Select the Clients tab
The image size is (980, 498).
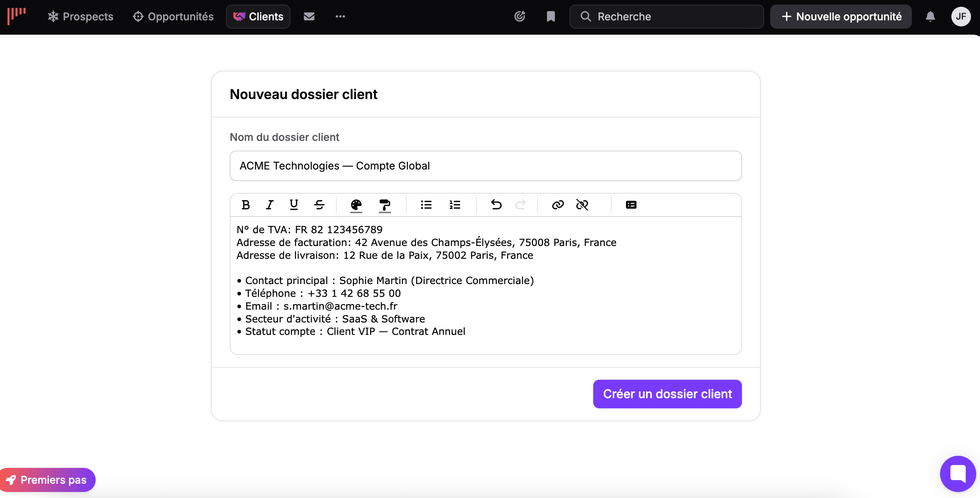[258, 16]
